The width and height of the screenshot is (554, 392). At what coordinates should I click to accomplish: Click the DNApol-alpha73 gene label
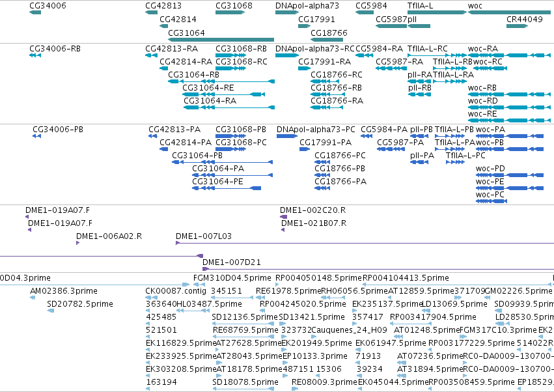click(x=307, y=6)
